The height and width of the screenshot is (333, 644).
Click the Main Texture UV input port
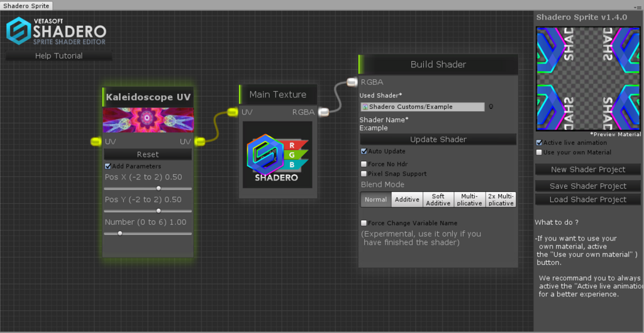pos(232,112)
